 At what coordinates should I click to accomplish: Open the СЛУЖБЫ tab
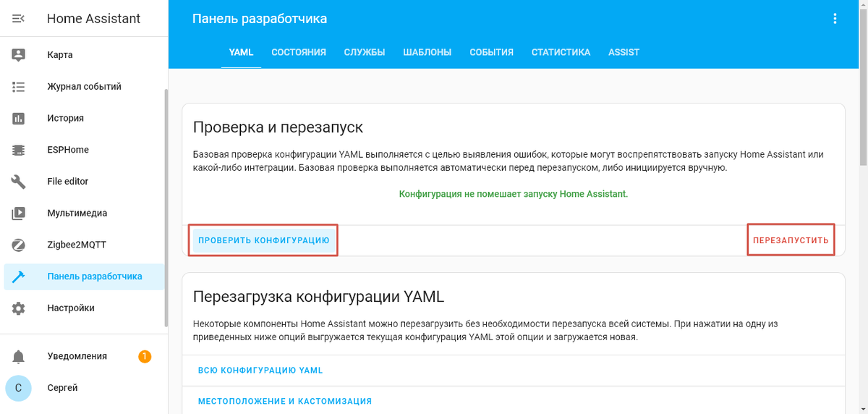tap(365, 52)
